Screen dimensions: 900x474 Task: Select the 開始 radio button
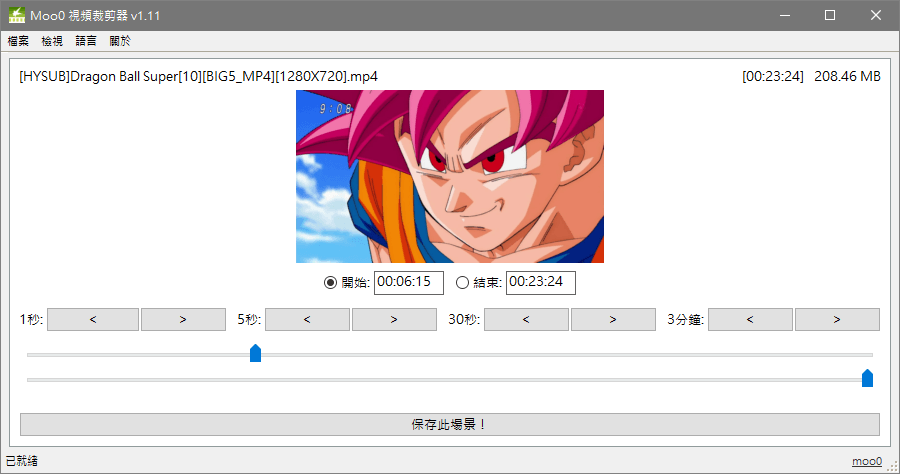[330, 282]
